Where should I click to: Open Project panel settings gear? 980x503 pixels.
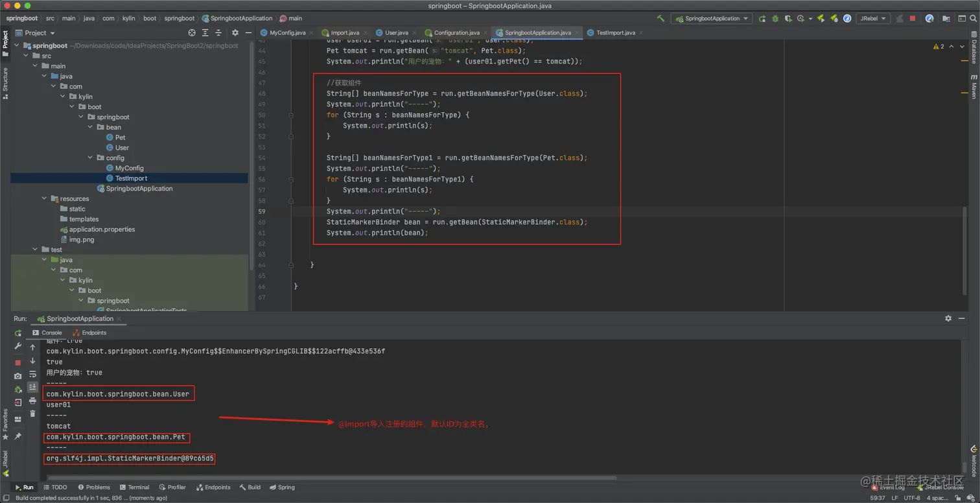[x=235, y=32]
